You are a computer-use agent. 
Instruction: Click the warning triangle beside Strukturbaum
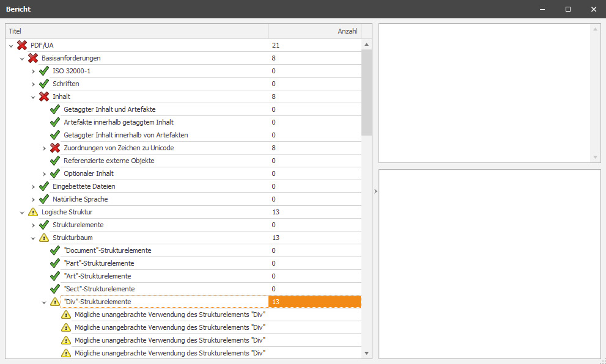click(44, 238)
